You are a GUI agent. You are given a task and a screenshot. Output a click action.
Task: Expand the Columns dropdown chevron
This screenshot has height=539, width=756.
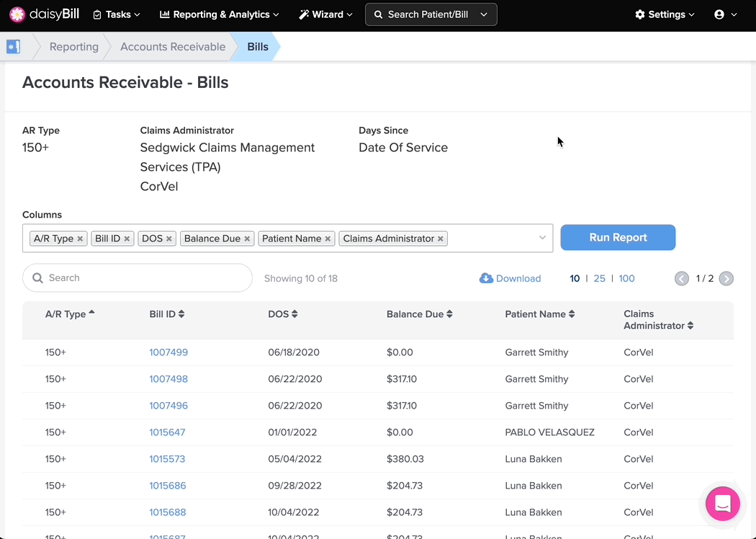point(542,237)
